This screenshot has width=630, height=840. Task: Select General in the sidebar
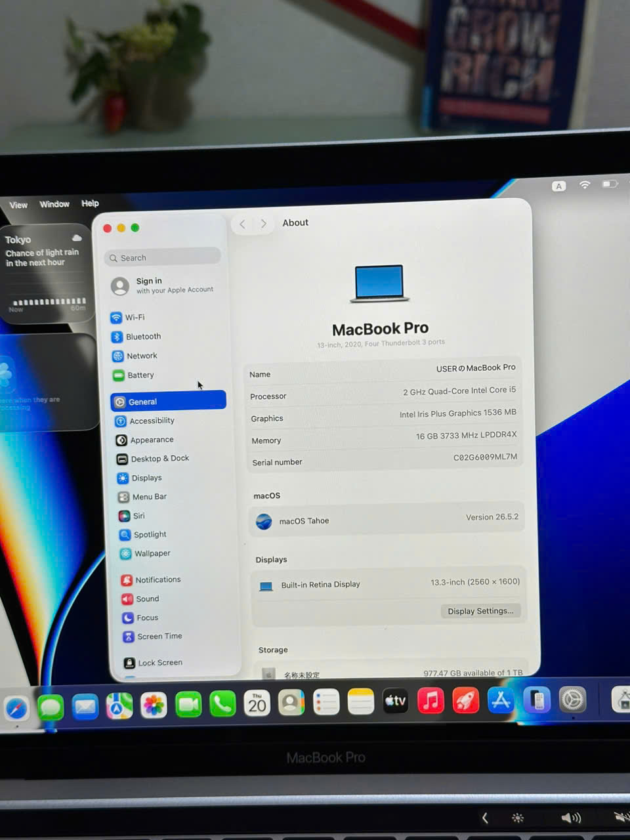[x=168, y=401]
